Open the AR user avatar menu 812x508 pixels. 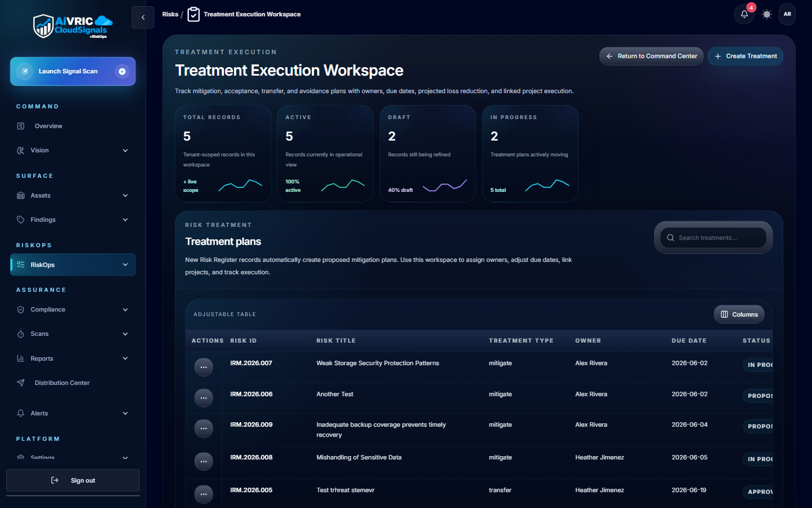[787, 14]
